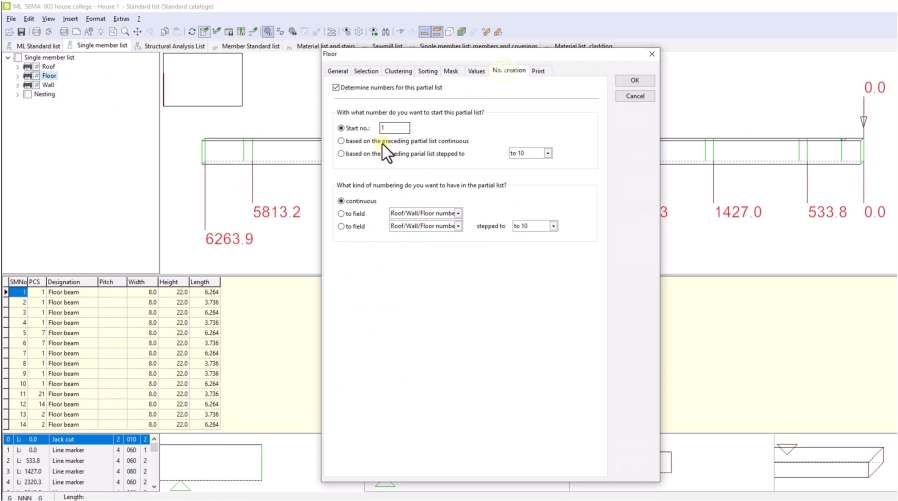The height and width of the screenshot is (501, 898).
Task: Expand the Wall node in the tree
Action: [x=17, y=85]
